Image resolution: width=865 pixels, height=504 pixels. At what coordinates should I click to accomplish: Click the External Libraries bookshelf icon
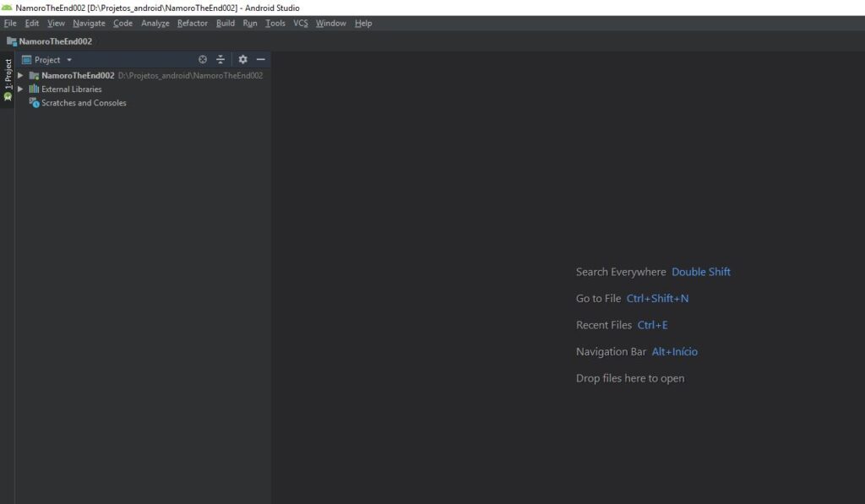[34, 89]
